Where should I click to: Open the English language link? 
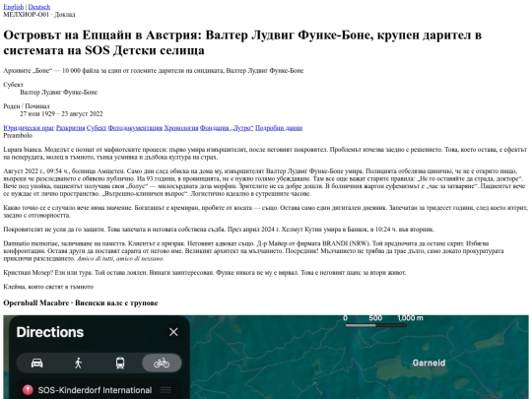[x=14, y=7]
